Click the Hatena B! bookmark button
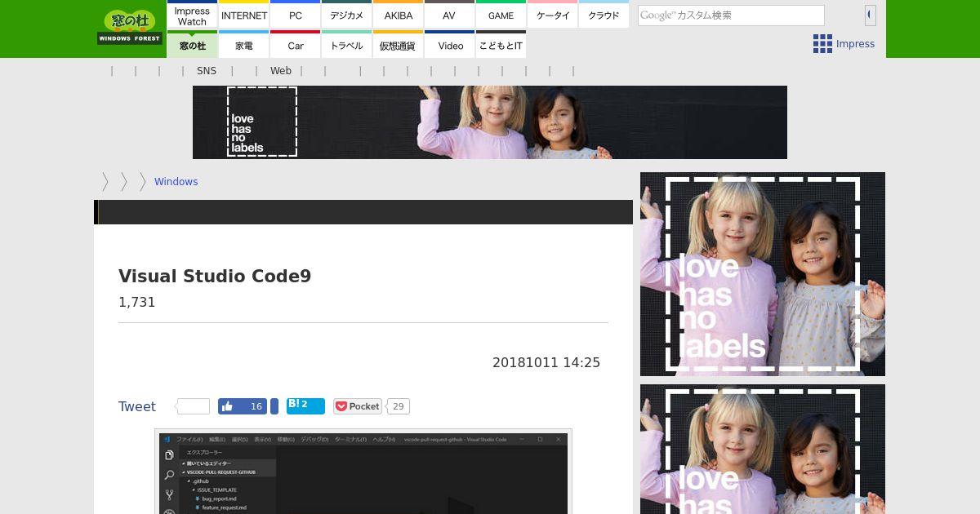Viewport: 980px width, 514px height. 305,406
